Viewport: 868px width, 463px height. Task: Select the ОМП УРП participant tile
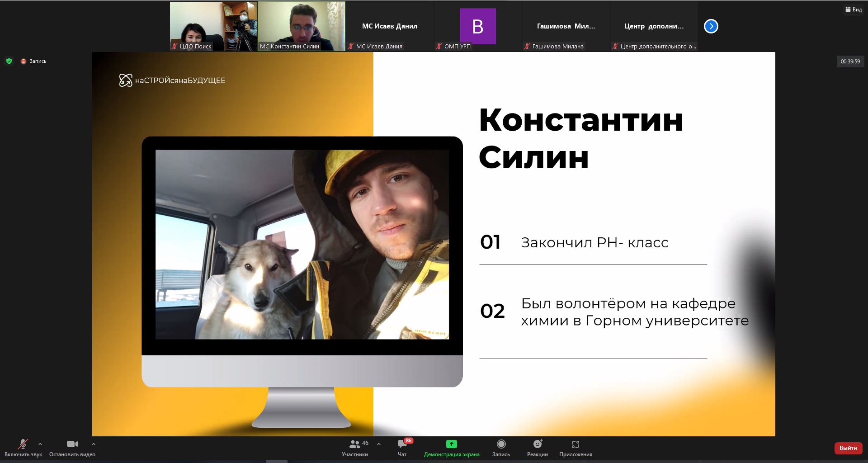[477, 26]
